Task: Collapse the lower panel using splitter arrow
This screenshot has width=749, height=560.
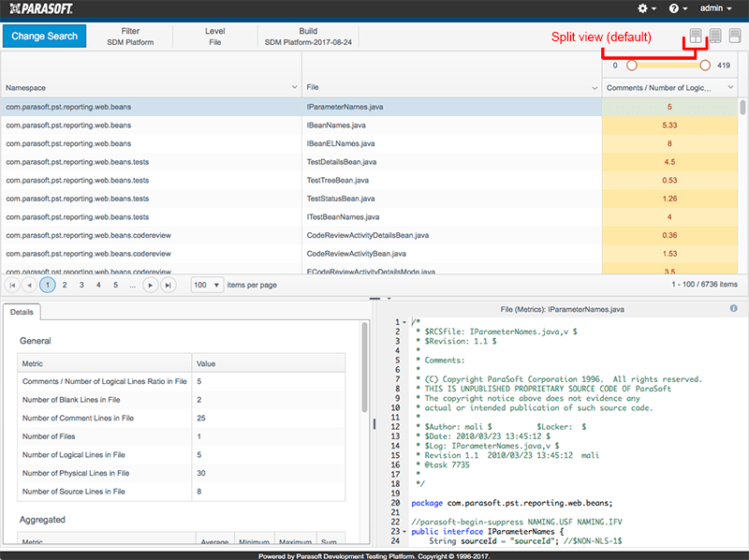Action: click(389, 298)
